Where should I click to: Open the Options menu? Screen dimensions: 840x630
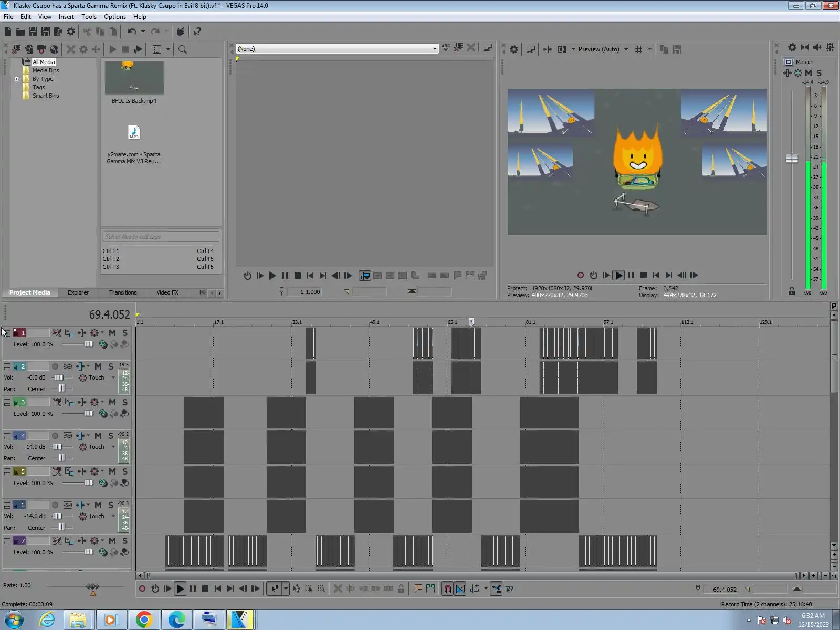tap(115, 17)
